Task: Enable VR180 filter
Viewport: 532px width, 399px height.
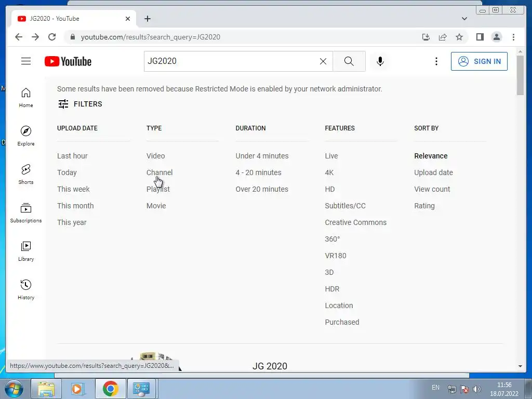Action: [x=336, y=256]
